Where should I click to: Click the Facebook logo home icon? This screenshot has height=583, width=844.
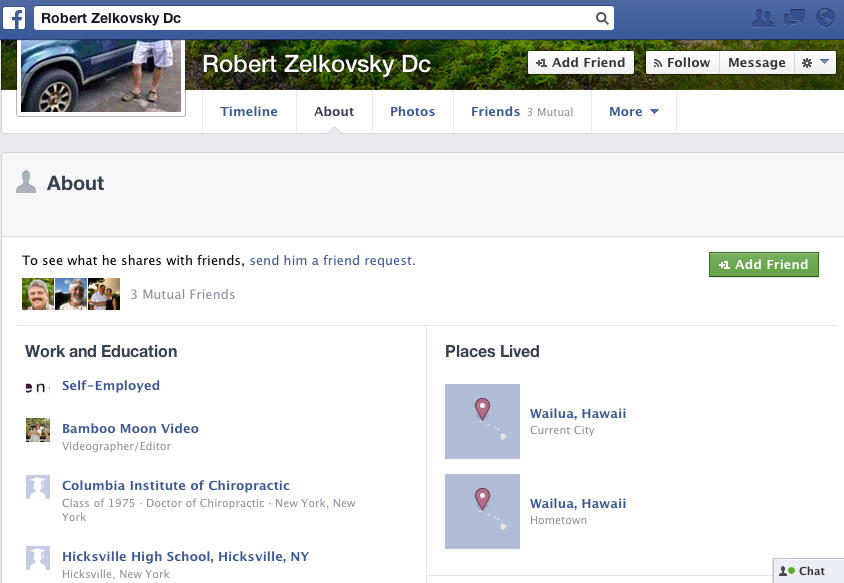[x=14, y=17]
